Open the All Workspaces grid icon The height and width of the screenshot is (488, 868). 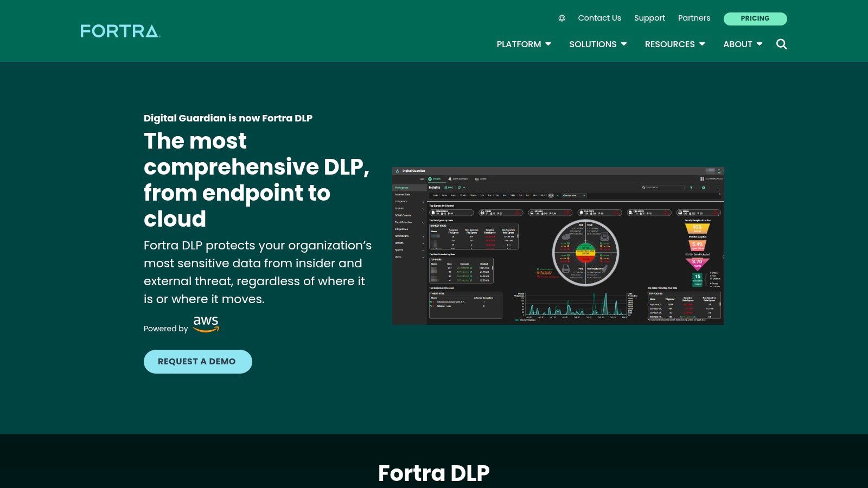tap(702, 179)
